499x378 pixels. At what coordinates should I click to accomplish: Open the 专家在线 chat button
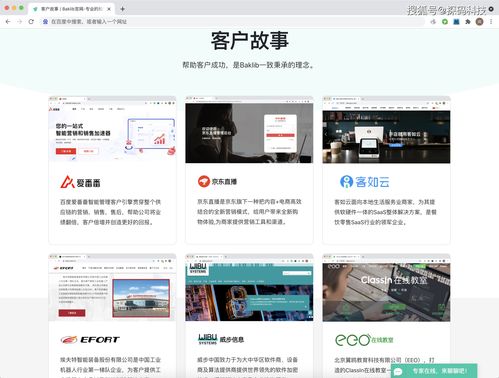click(435, 371)
